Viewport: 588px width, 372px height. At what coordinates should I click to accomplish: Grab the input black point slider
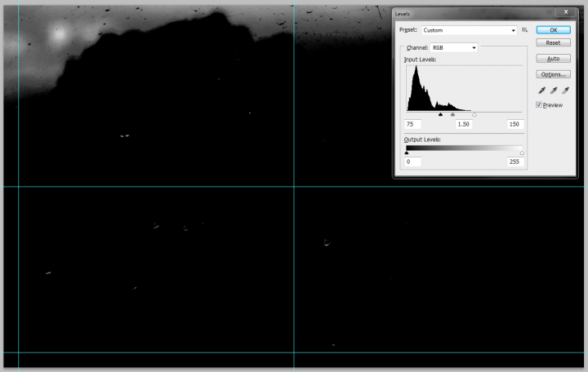440,115
